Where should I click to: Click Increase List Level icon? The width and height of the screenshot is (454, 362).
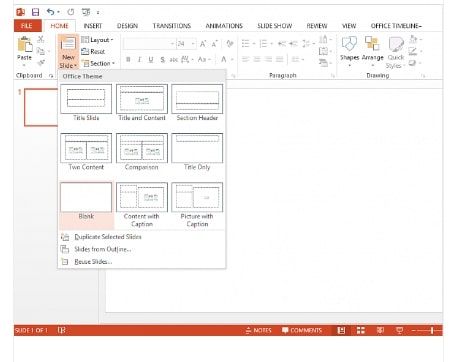(x=293, y=44)
